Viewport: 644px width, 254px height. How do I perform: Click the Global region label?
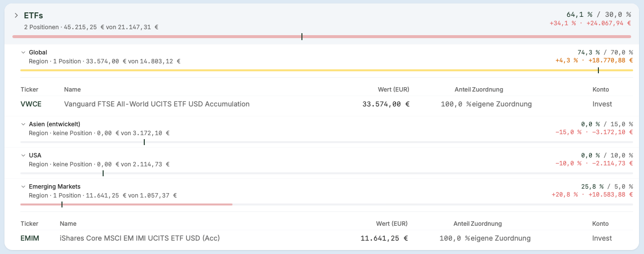(38, 52)
